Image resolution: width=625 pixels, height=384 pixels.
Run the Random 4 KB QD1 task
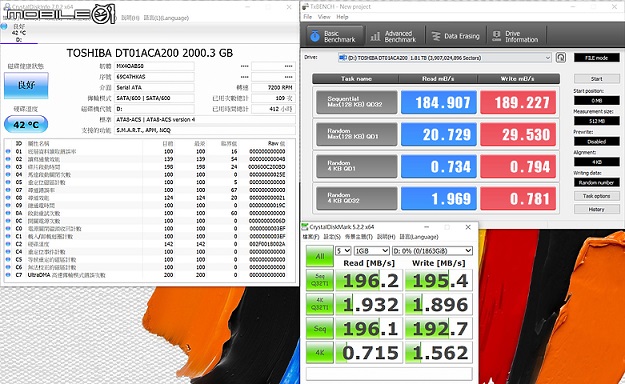tap(356, 166)
